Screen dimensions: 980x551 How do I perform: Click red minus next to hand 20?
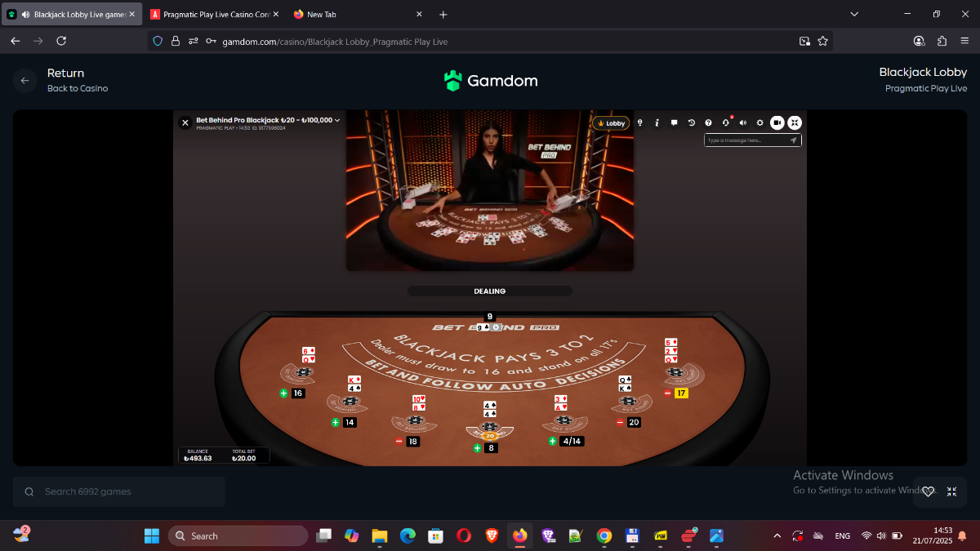pos(620,423)
